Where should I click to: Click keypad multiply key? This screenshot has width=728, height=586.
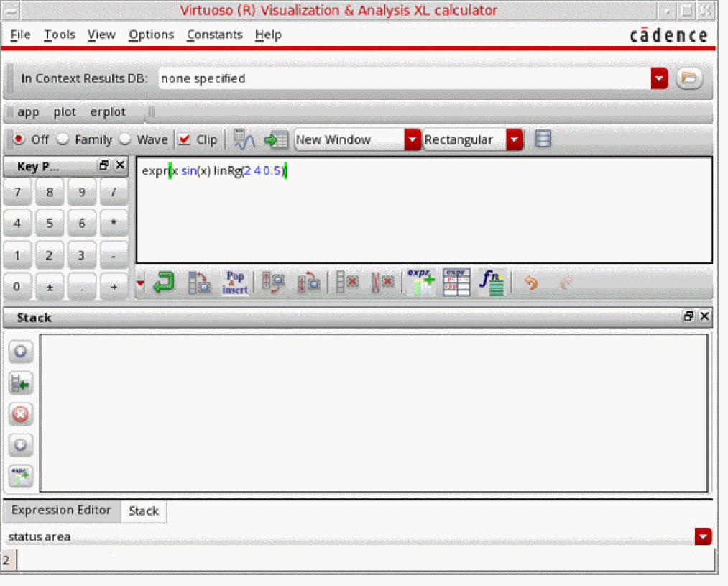(114, 223)
